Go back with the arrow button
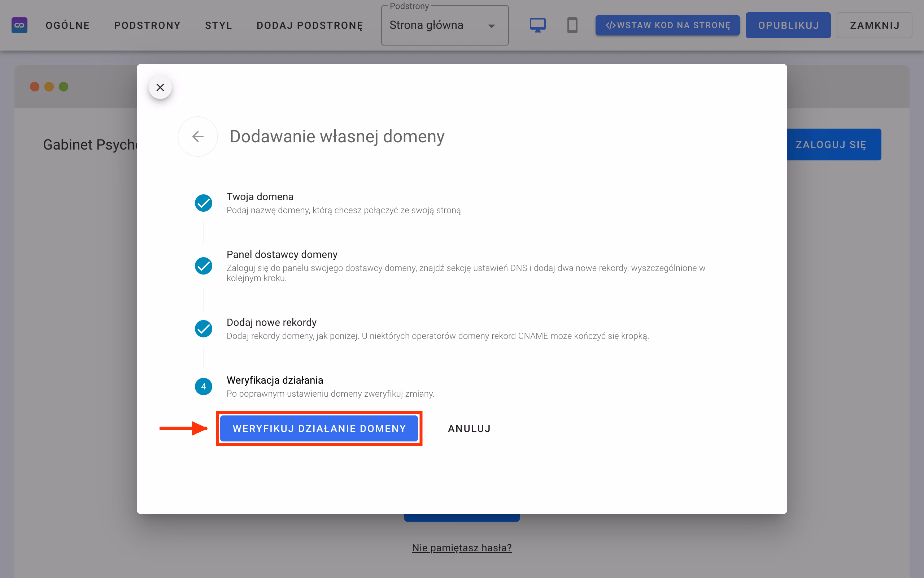Screen dimensions: 924x578 [x=198, y=137]
